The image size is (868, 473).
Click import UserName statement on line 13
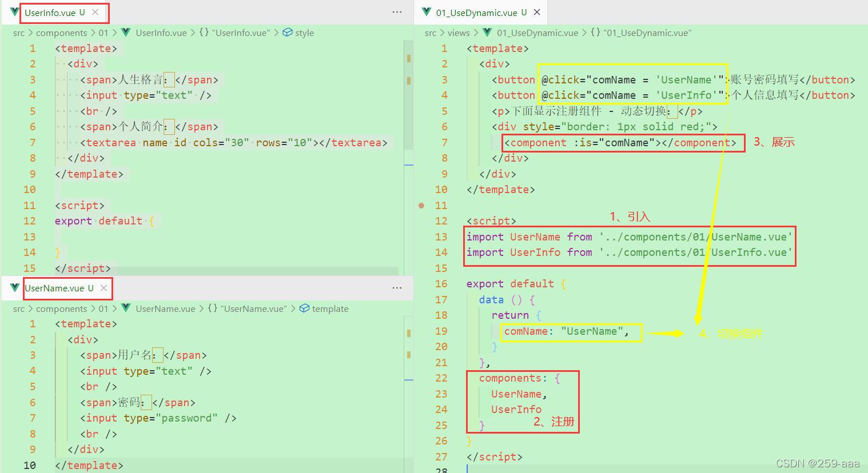tap(630, 236)
